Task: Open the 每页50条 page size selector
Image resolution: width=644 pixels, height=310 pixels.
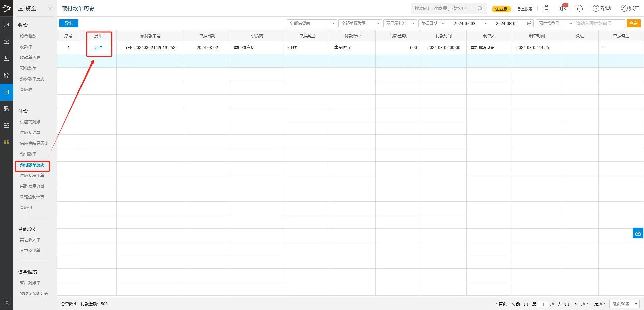Action: (x=624, y=304)
